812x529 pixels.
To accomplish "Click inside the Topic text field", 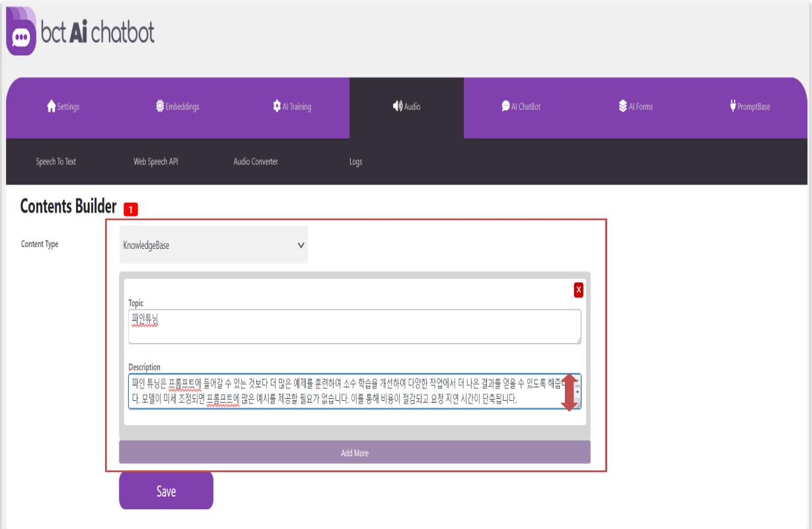I will (354, 326).
